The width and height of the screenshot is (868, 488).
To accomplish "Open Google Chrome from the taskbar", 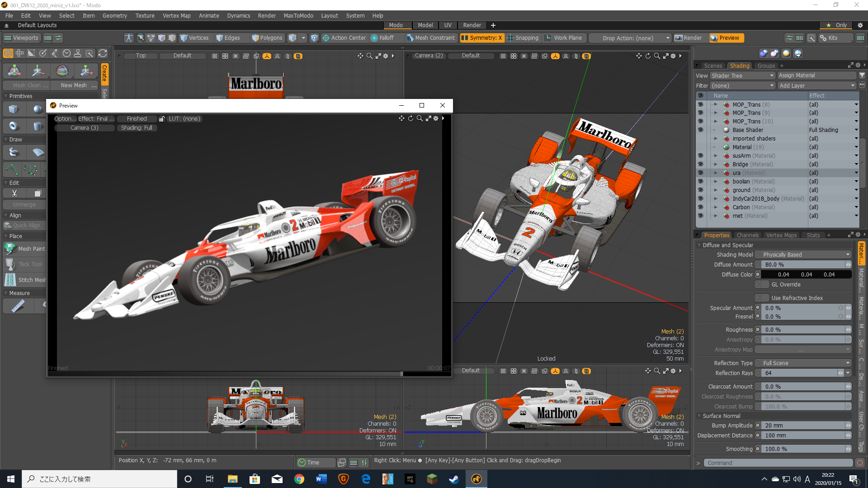I will click(299, 479).
